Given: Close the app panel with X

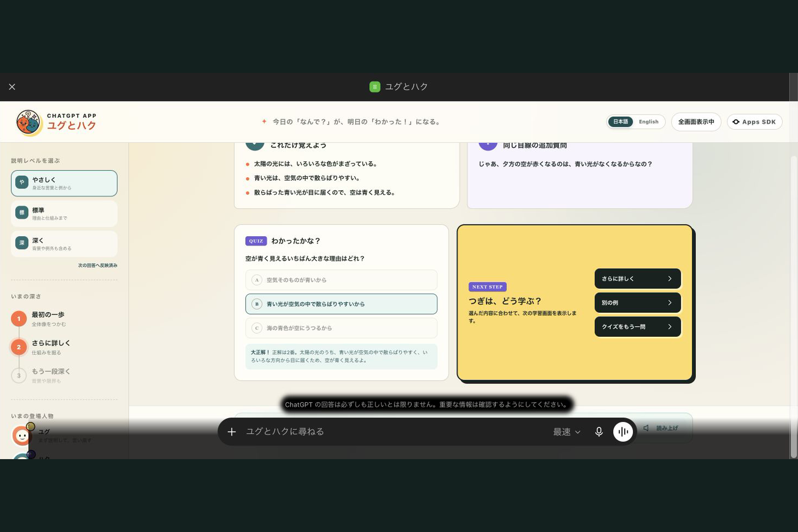Looking at the screenshot, I should pos(12,87).
